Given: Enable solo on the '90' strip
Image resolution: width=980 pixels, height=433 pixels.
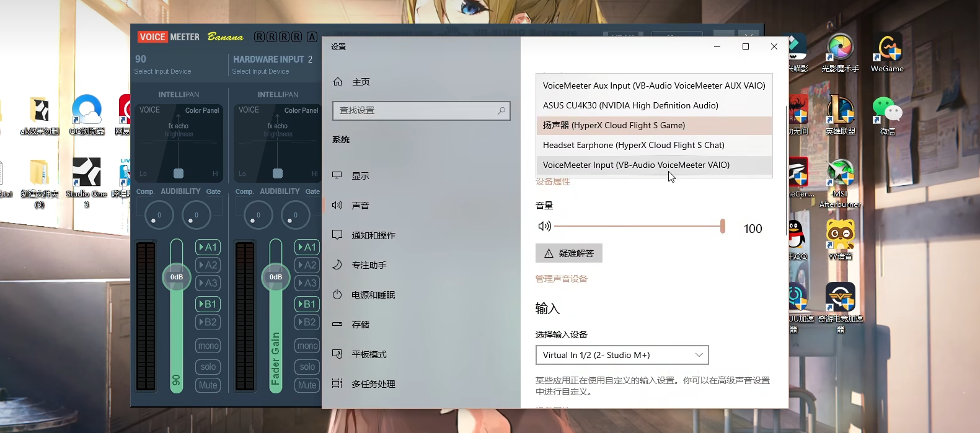Looking at the screenshot, I should coord(208,367).
